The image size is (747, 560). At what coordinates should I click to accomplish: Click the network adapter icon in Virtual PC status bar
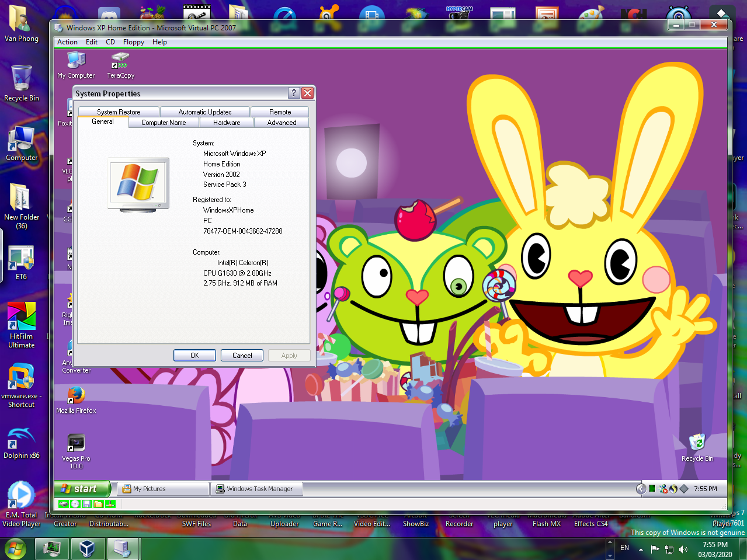110,504
